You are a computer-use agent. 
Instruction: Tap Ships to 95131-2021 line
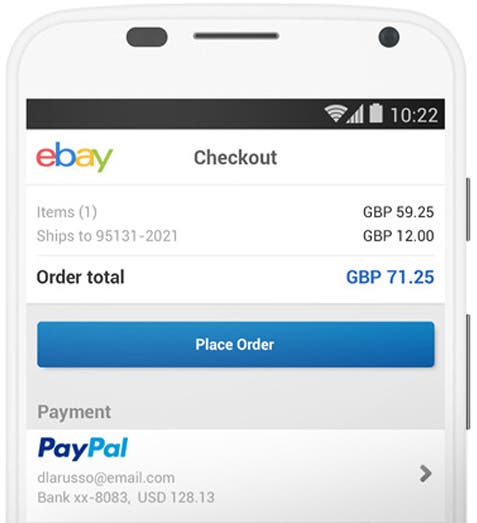point(107,236)
